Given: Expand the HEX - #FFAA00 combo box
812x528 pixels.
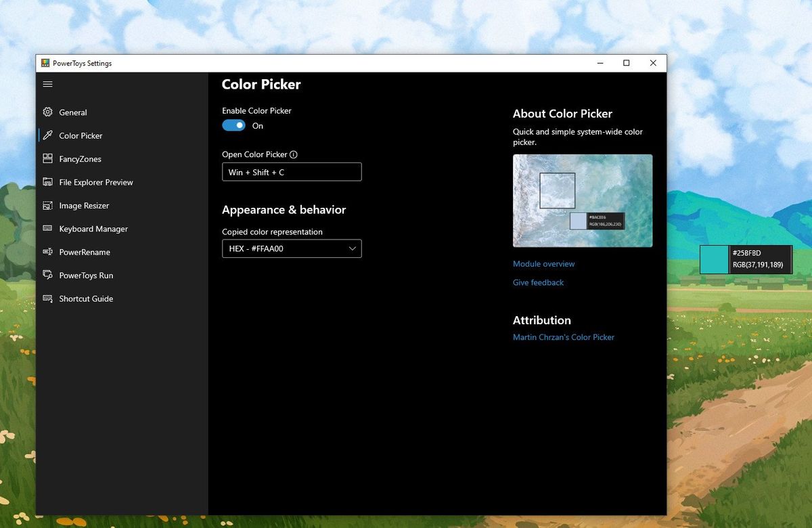Looking at the screenshot, I should pyautogui.click(x=291, y=248).
